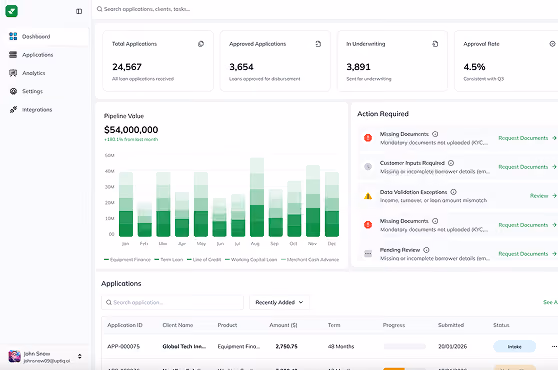The height and width of the screenshot is (370, 558).
Task: Sort by Application ID column header
Action: [125, 325]
